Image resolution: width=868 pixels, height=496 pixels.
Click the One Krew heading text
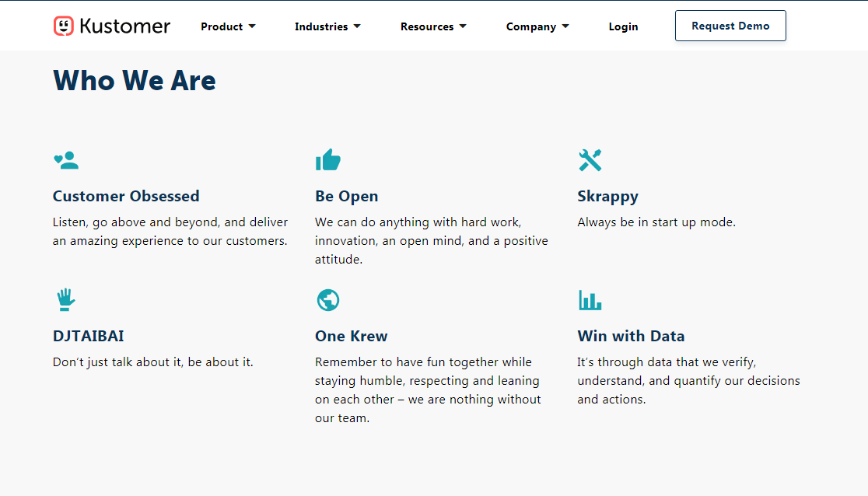coord(351,336)
